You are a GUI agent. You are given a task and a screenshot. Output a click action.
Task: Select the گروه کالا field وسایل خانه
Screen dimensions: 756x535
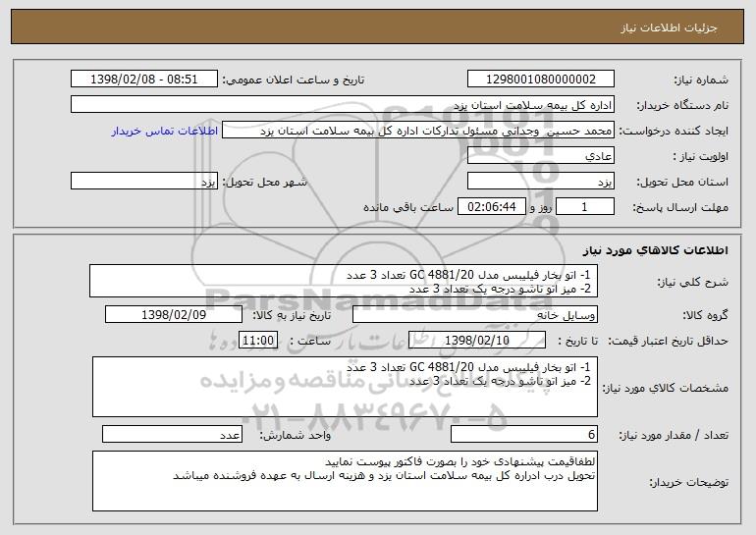click(475, 315)
